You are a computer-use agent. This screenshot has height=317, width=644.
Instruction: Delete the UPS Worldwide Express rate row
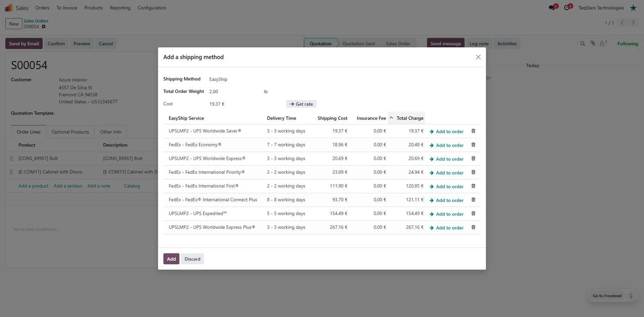473,158
